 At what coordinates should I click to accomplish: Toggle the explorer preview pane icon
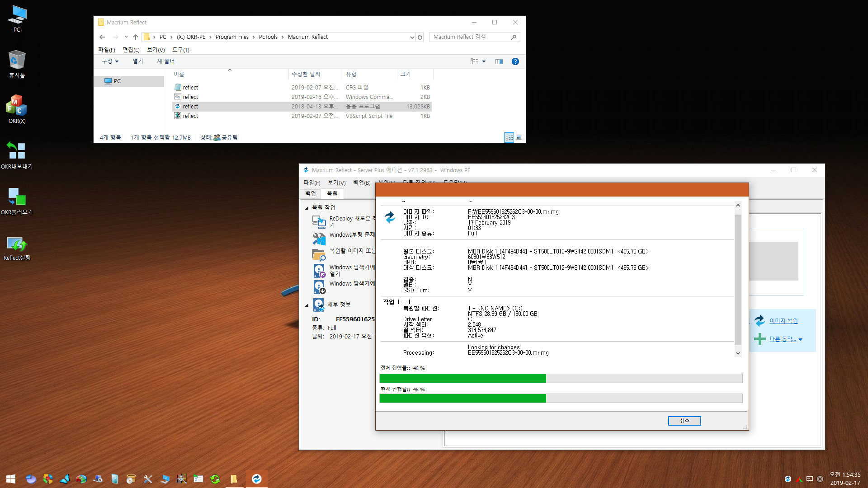pos(499,61)
